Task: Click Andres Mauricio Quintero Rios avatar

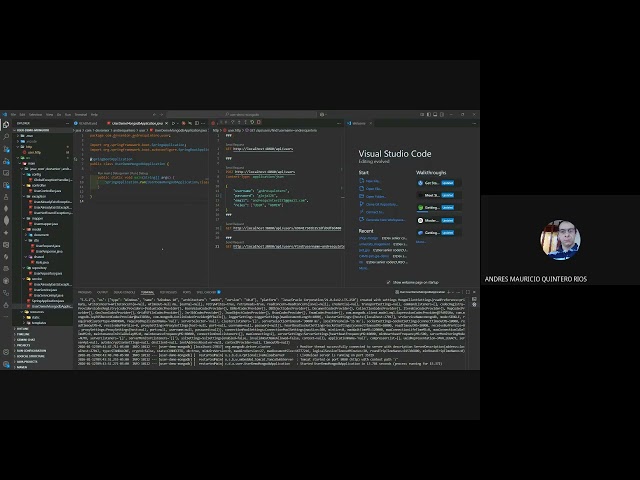Action: tap(560, 240)
